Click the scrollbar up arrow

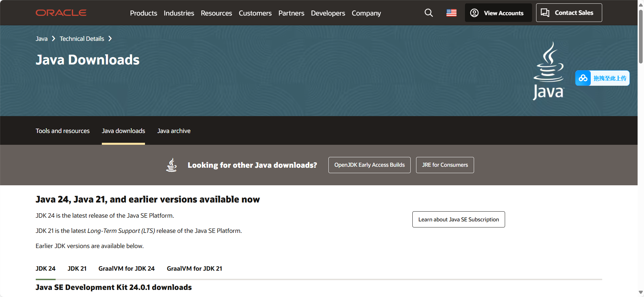pyautogui.click(x=641, y=5)
